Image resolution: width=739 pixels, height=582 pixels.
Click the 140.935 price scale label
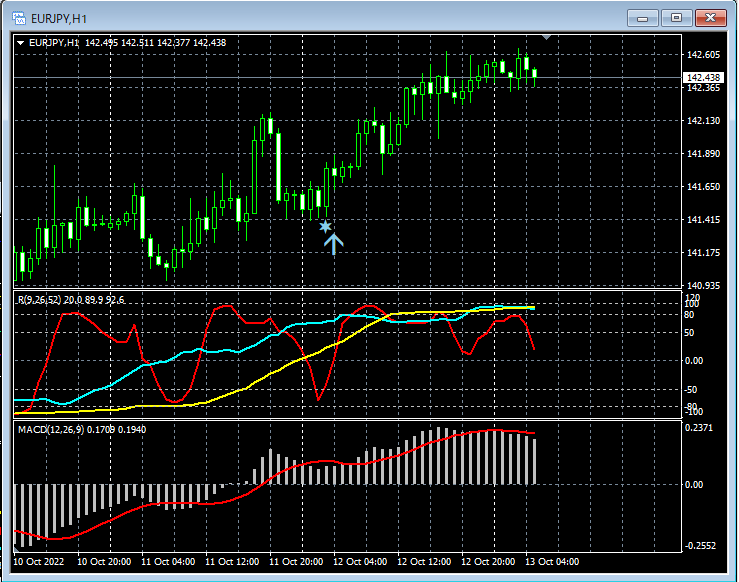coord(703,286)
